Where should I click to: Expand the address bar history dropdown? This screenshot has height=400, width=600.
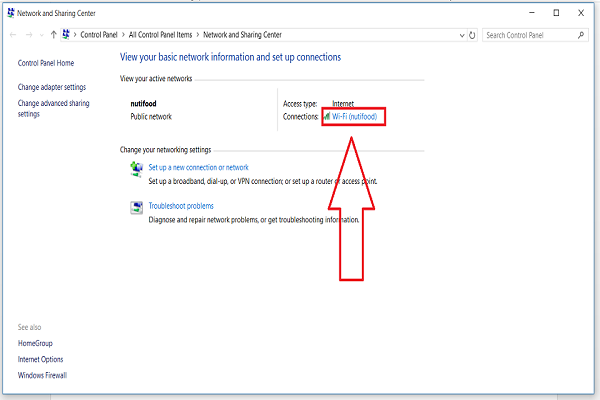(x=462, y=35)
